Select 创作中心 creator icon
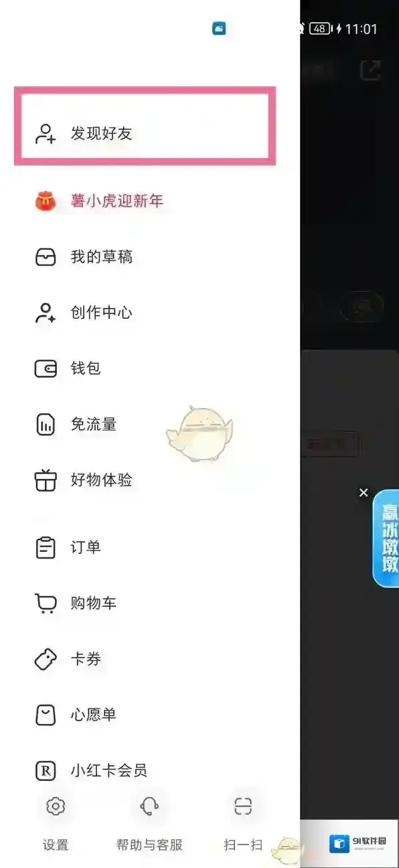 point(46,313)
